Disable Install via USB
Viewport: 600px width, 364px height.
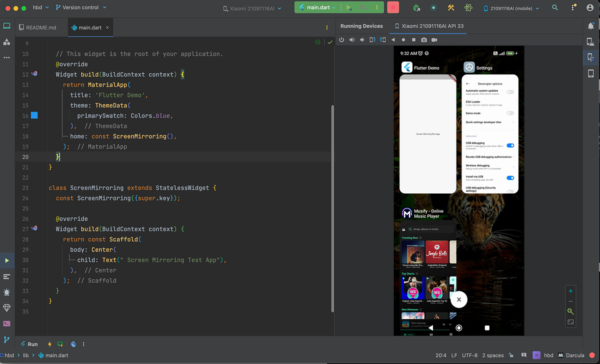point(510,177)
